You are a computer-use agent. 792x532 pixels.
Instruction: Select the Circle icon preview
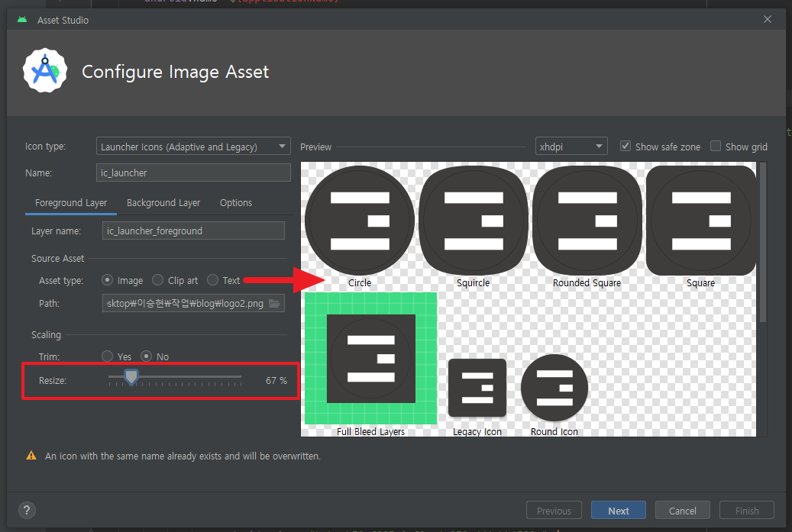(360, 221)
